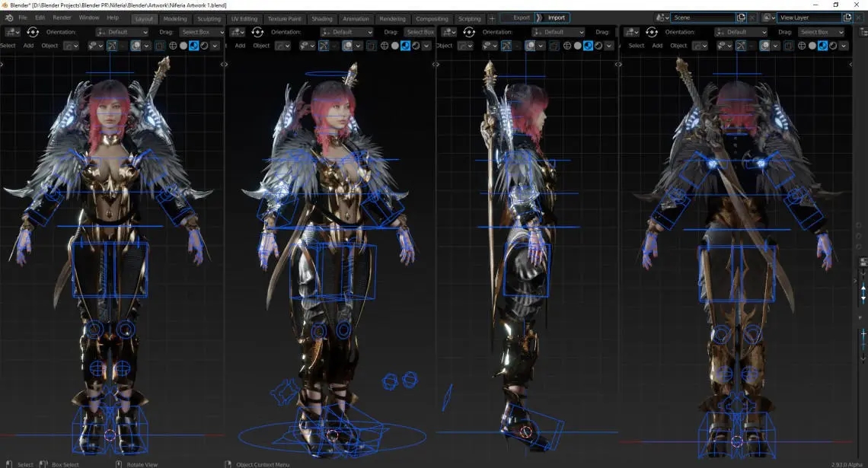The height and width of the screenshot is (468, 868).
Task: Switch to the Modeling workspace tab
Action: (x=175, y=19)
